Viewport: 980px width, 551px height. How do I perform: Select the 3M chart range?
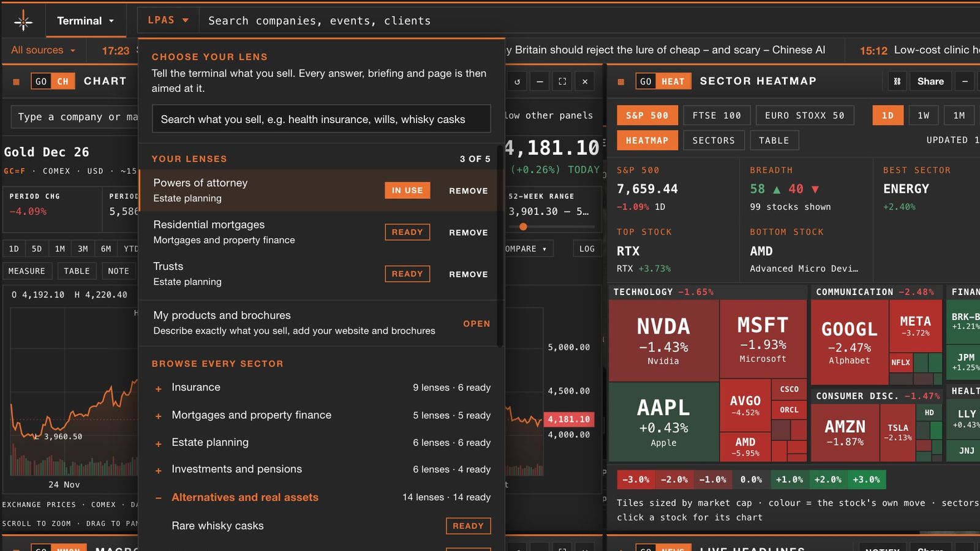[83, 249]
